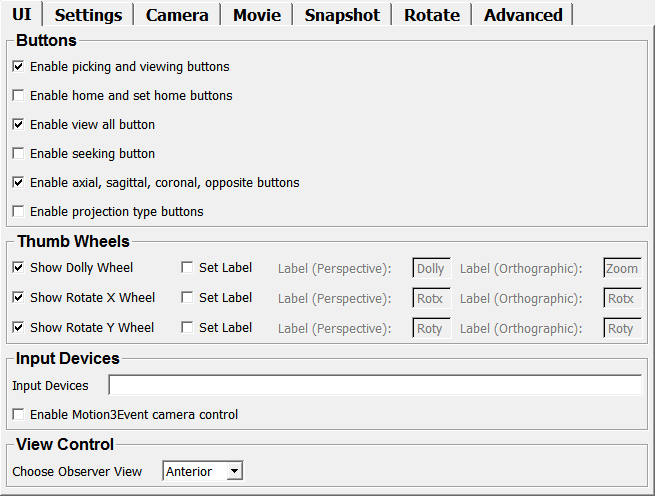Go to the Movie tab

[257, 15]
